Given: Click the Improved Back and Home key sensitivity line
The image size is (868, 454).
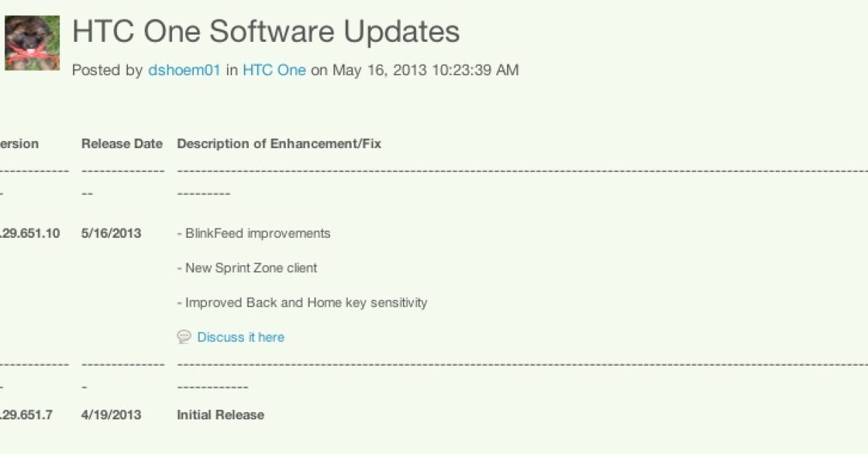Looking at the screenshot, I should click(x=302, y=302).
